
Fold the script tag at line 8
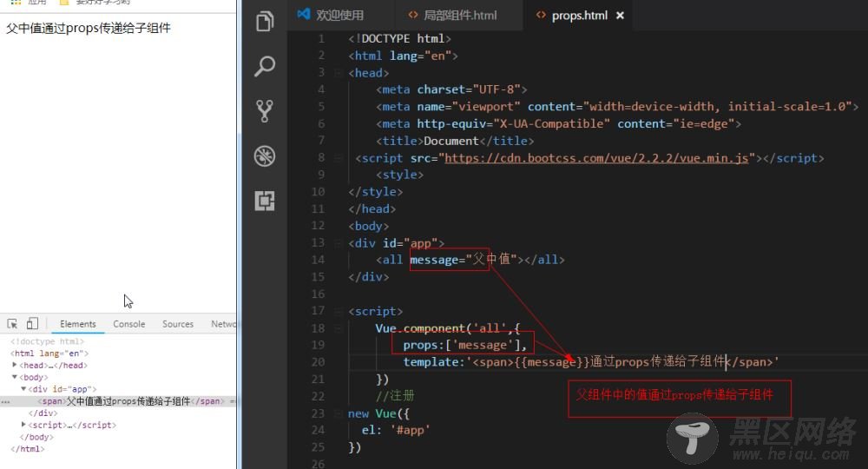[338, 158]
